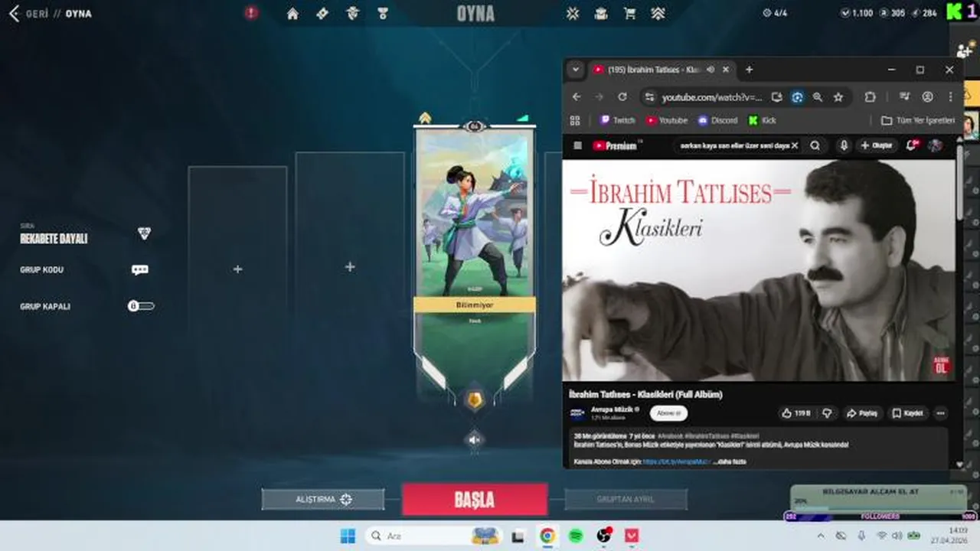Open the Youtube bookmark

click(x=667, y=120)
